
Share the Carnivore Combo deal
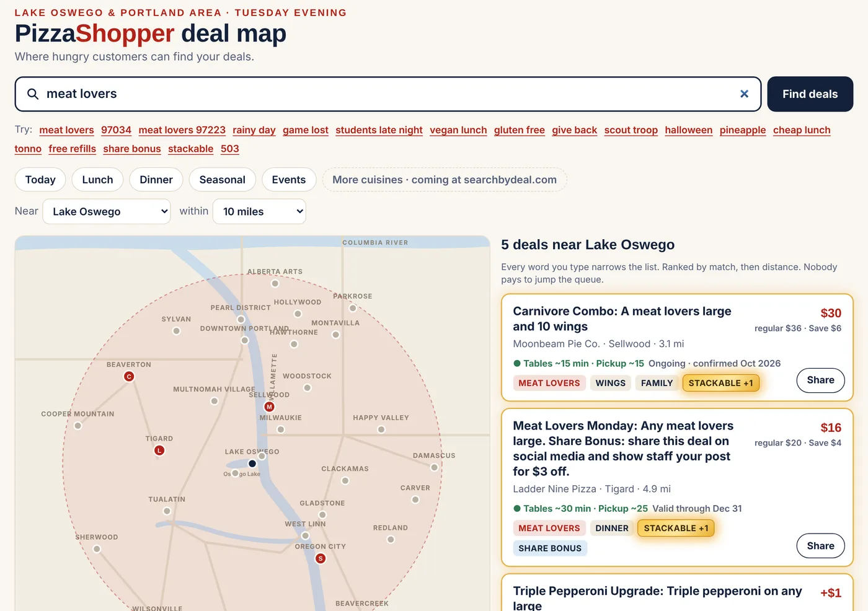820,380
